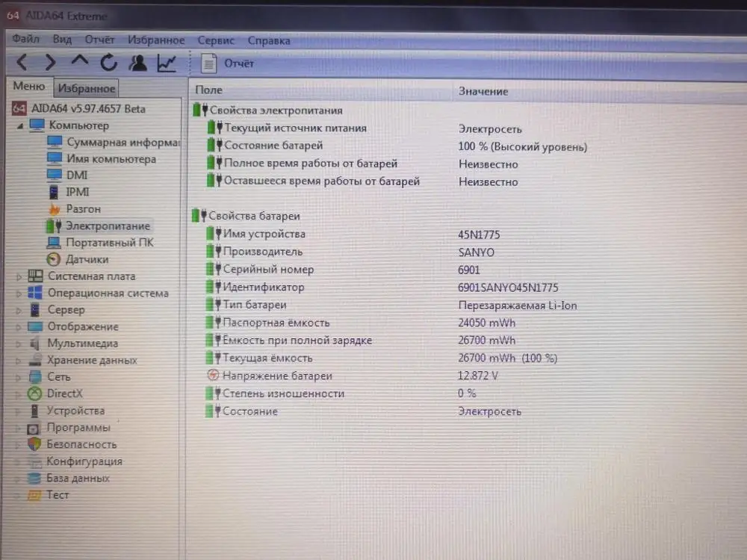Collapse the Компьютер tree node
The height and width of the screenshot is (560, 747).
tap(20, 126)
